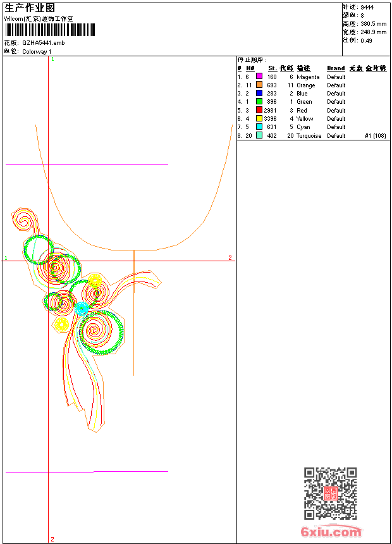Open the 6xiu.com watermark link
392x544 pixels.
(x=331, y=531)
